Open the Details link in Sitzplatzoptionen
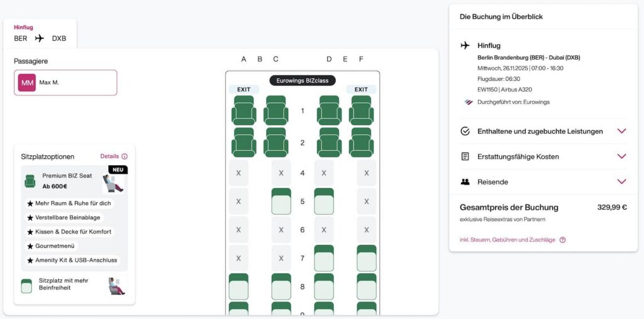 pyautogui.click(x=109, y=156)
